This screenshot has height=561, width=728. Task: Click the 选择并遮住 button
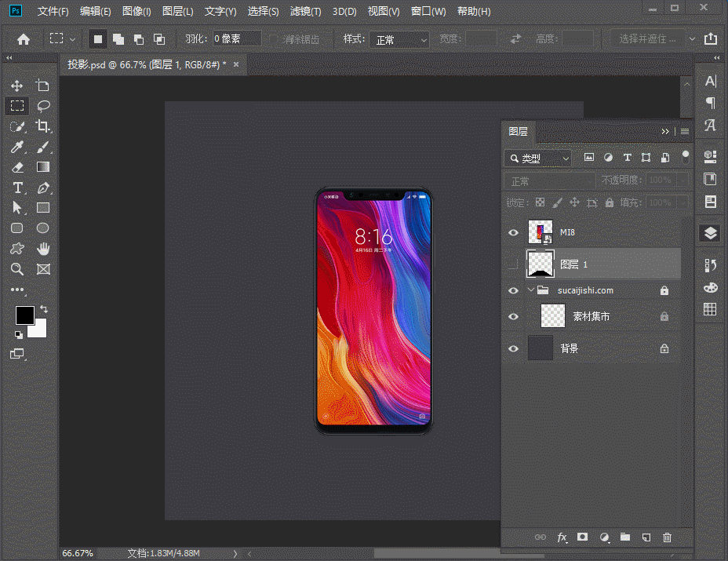[x=647, y=39]
